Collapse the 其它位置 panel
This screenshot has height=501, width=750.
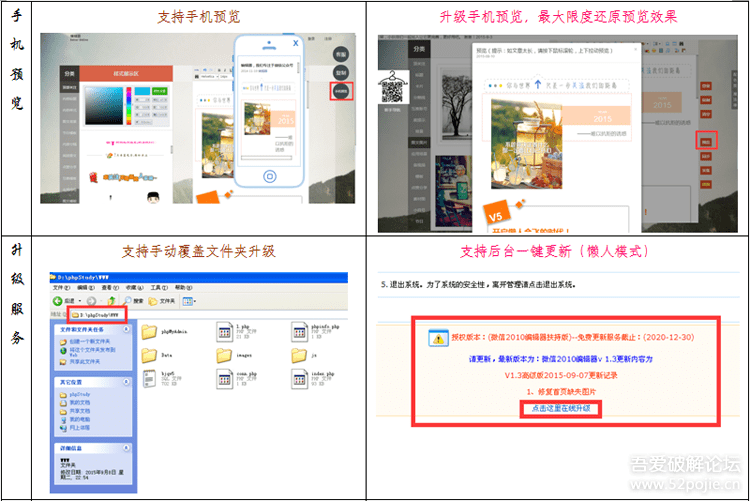[x=126, y=382]
